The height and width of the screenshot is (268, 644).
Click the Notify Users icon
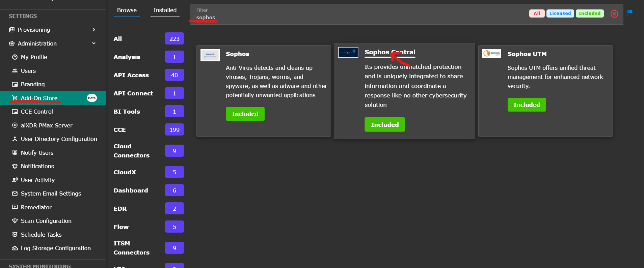[x=15, y=153]
